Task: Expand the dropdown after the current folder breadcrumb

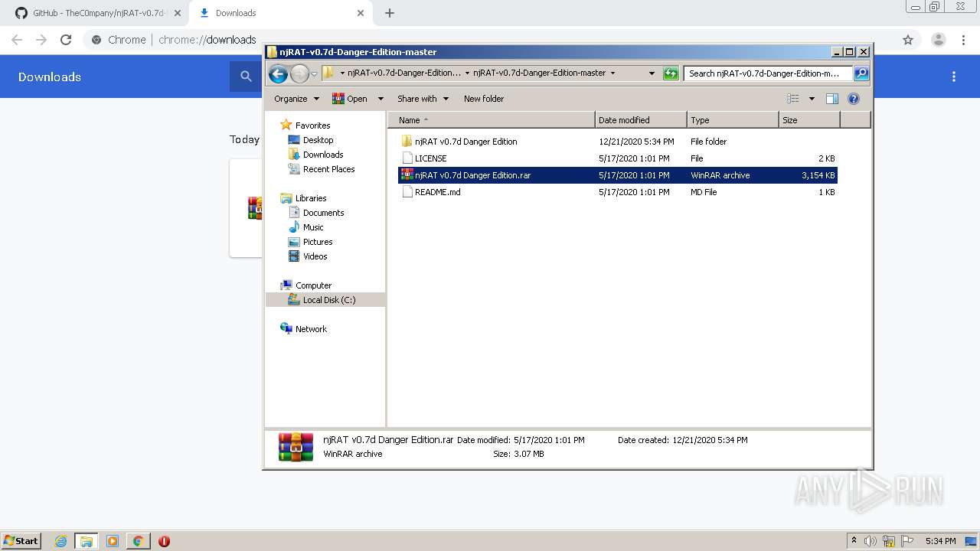Action: pyautogui.click(x=612, y=73)
